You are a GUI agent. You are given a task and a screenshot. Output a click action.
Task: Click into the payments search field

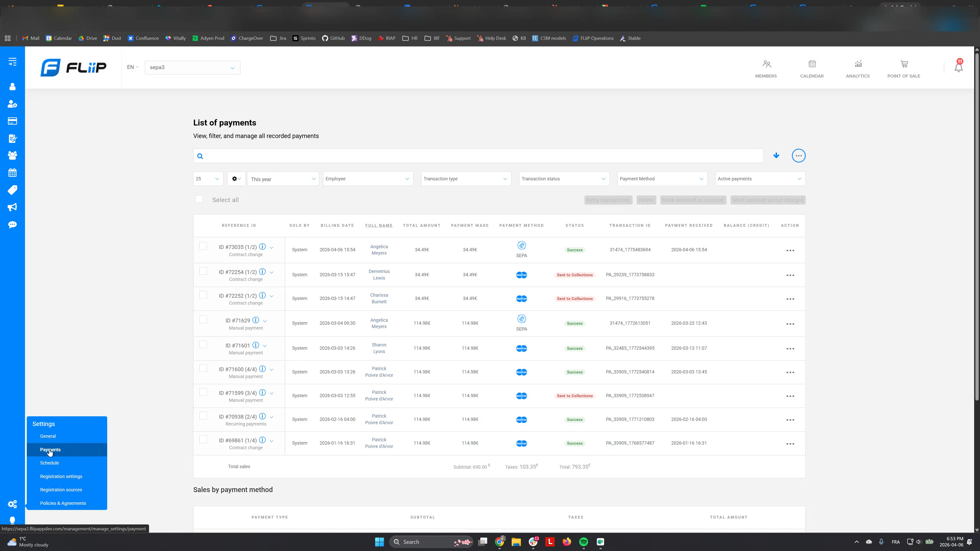click(478, 156)
